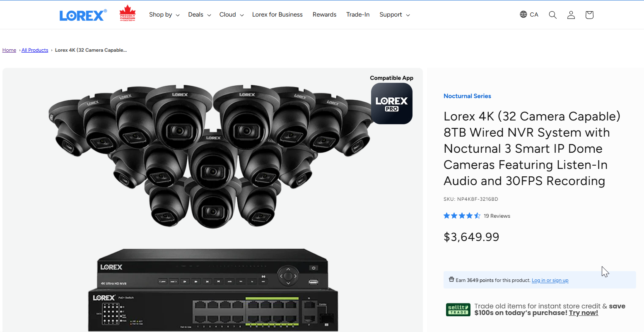Screen dimensions: 644x332
Task: Click the Lorex logo in header
Action: [83, 15]
